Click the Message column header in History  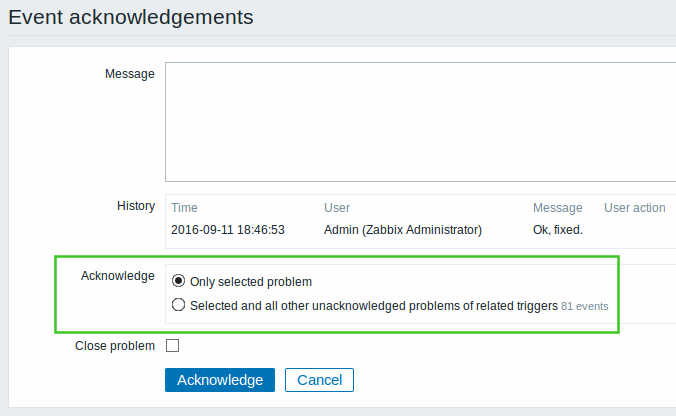pyautogui.click(x=557, y=208)
